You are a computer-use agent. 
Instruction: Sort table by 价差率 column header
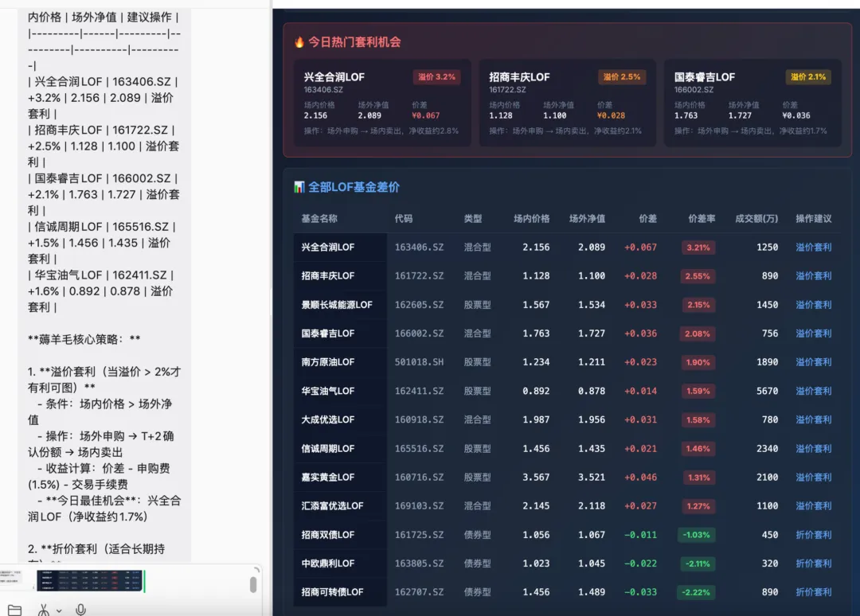click(702, 219)
